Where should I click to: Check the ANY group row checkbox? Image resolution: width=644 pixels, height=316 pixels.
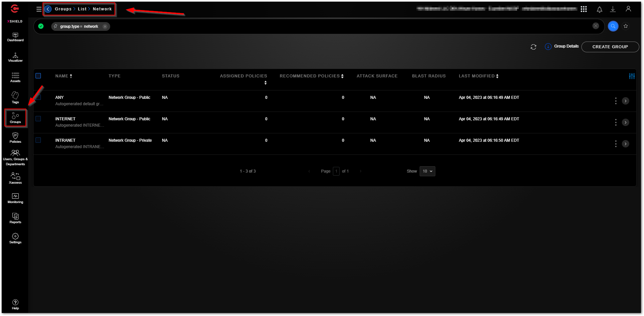point(38,97)
